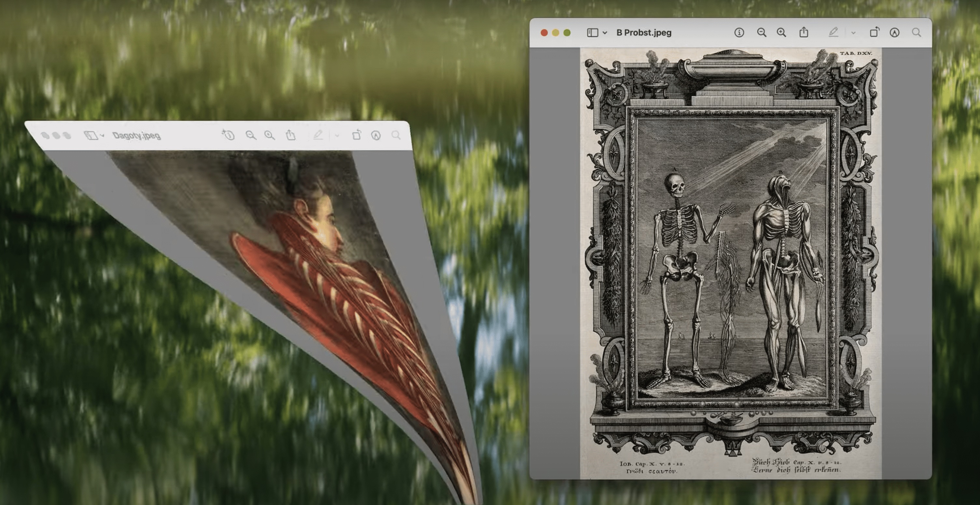980x505 pixels.
Task: Zoom in on B Probst.jpeg image
Action: (781, 33)
